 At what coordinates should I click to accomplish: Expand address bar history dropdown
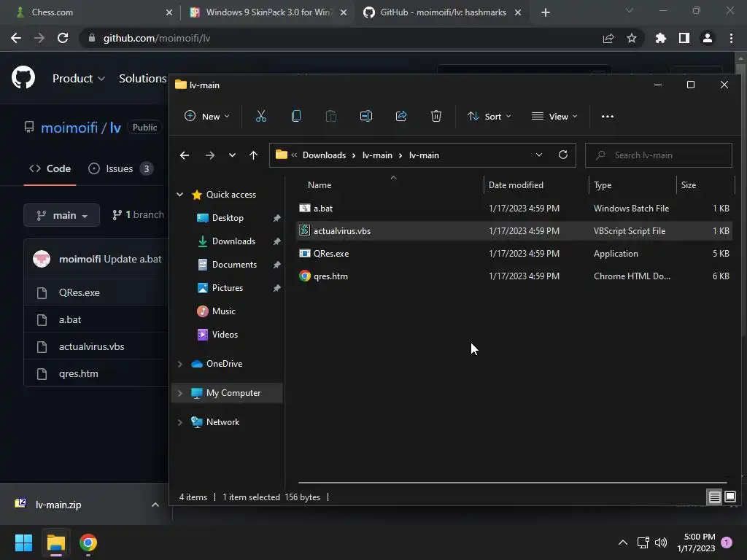pos(539,155)
